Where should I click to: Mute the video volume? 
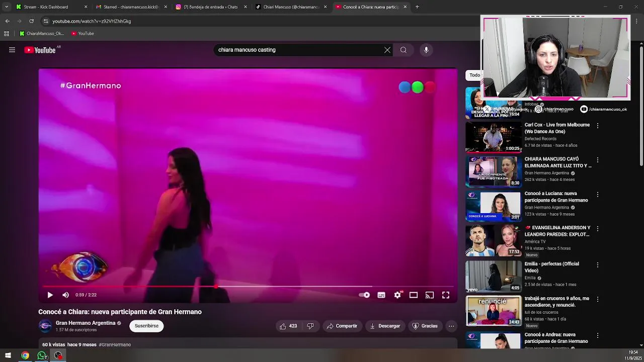pos(65,295)
